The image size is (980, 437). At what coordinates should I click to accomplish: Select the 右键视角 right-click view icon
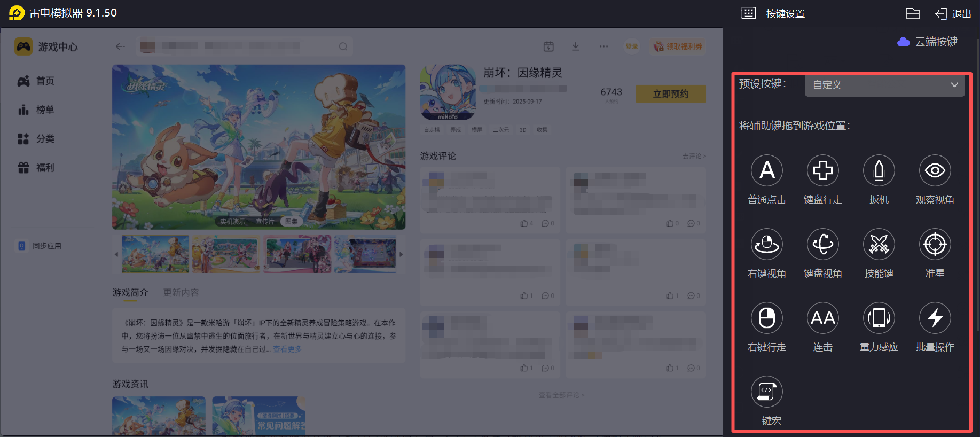pyautogui.click(x=767, y=244)
